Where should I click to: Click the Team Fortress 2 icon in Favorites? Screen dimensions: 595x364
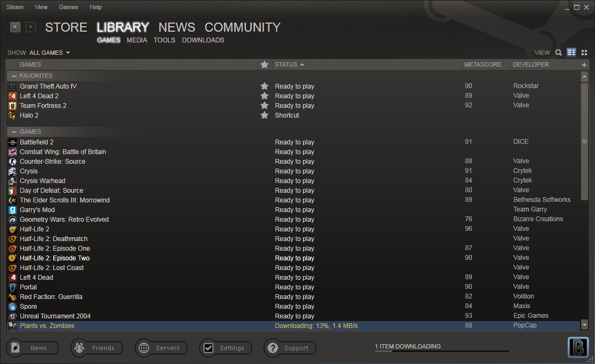tap(12, 106)
